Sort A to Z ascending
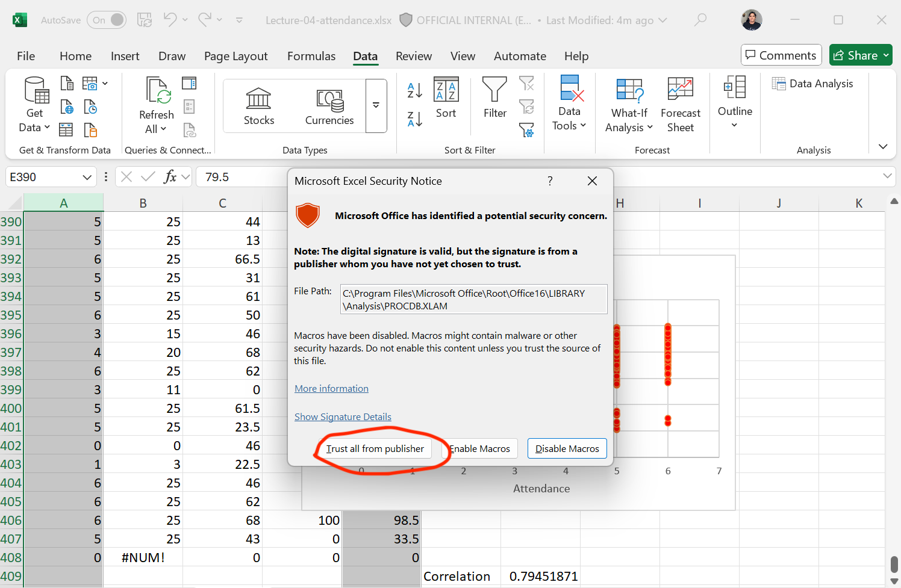Image resolution: width=901 pixels, height=588 pixels. 415,90
